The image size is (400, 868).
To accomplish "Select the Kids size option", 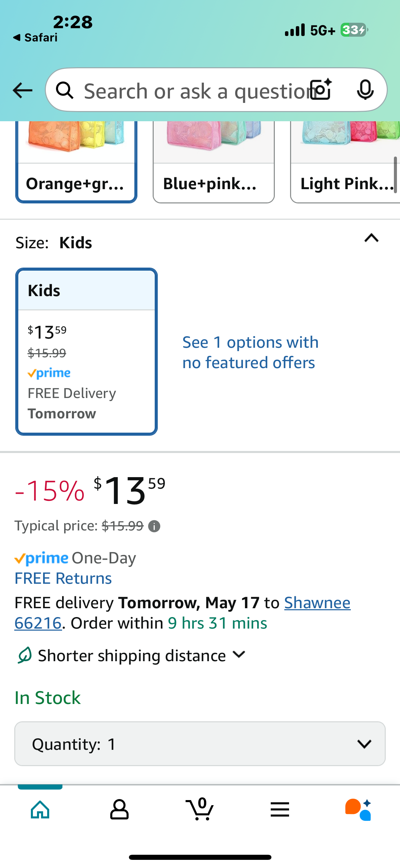I will tap(87, 351).
